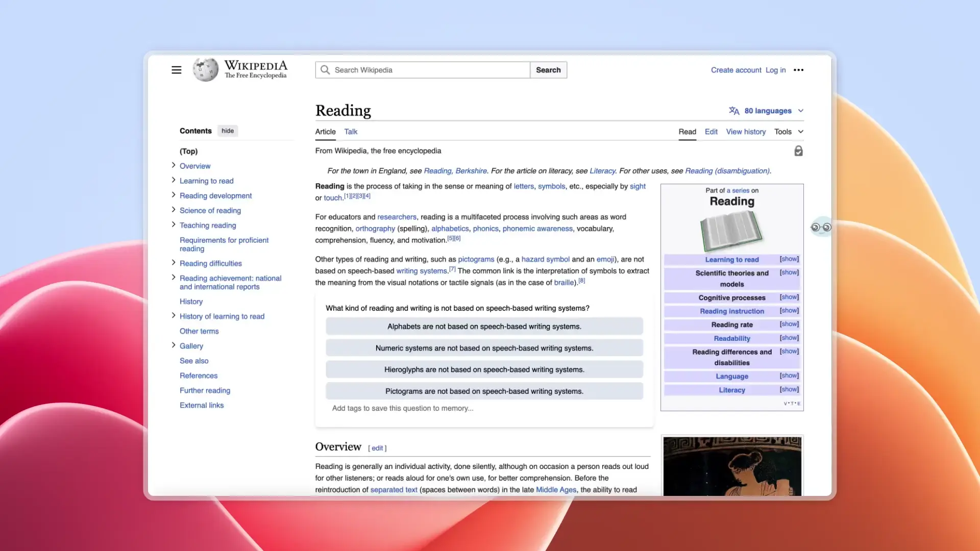Show the Reading instruction infobox section
The image size is (980, 551).
[x=789, y=311]
